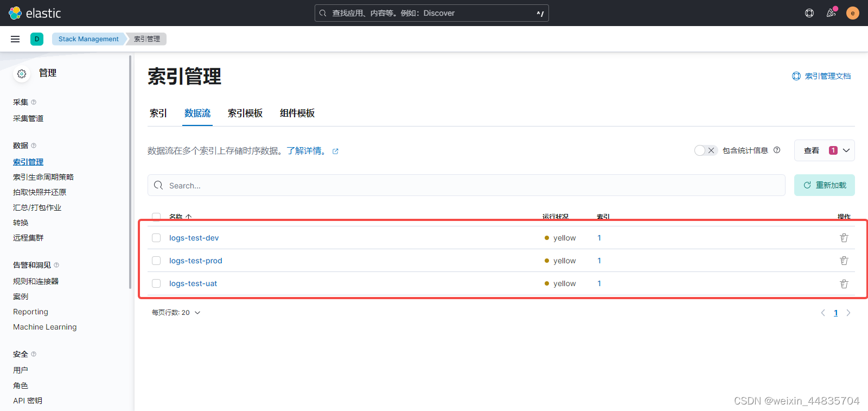
Task: Delete the logs-test-prod data stream
Action: pos(844,261)
